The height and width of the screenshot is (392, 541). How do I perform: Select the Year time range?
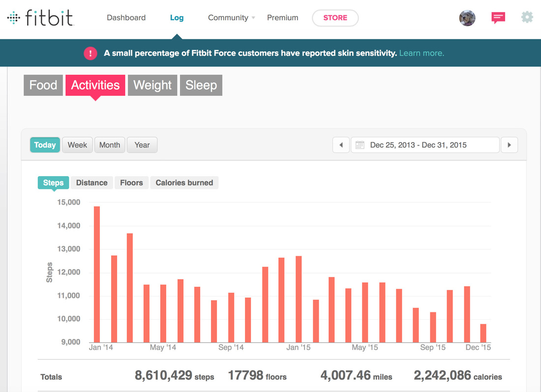coord(142,145)
